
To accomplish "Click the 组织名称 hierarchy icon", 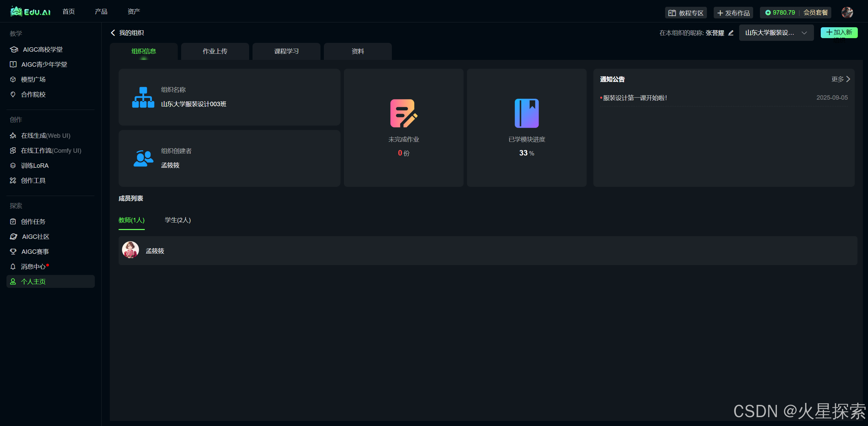I will [x=143, y=97].
